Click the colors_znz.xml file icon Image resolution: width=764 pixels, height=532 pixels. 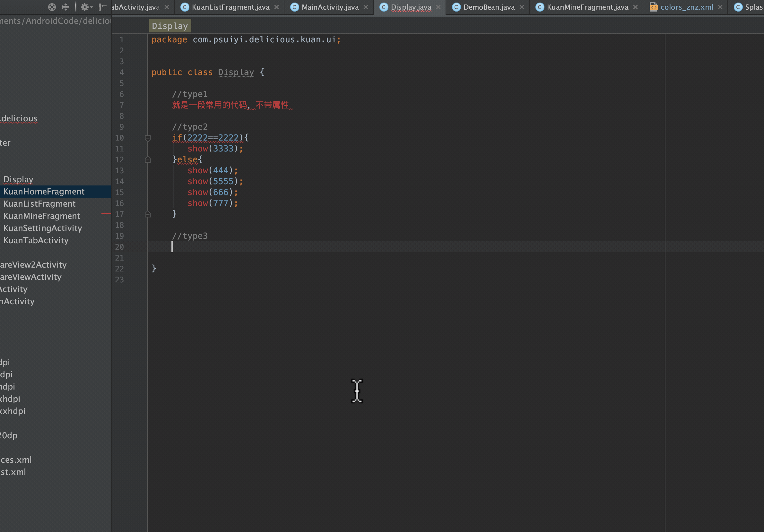coord(653,7)
